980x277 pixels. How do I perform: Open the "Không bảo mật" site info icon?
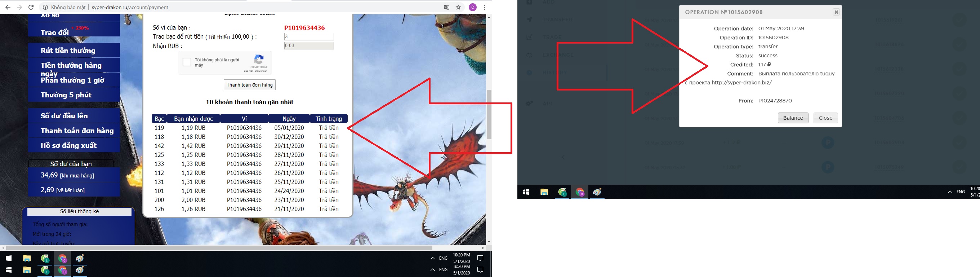45,7
